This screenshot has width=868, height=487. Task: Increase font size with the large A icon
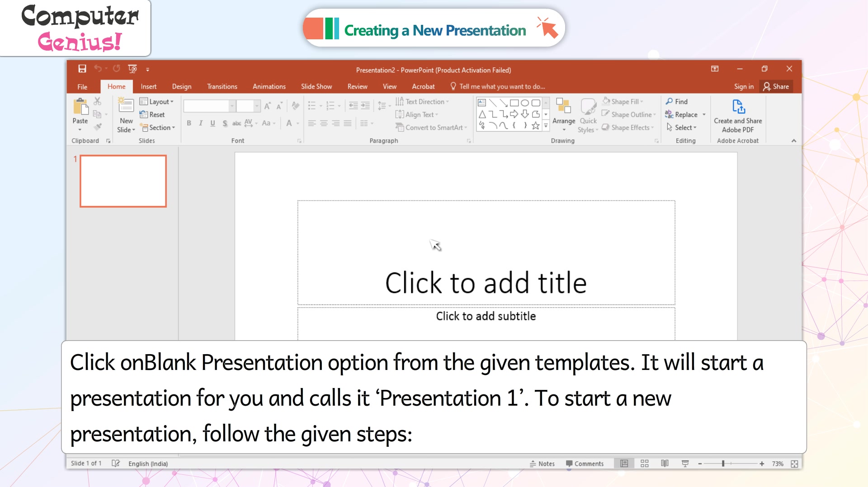point(267,106)
